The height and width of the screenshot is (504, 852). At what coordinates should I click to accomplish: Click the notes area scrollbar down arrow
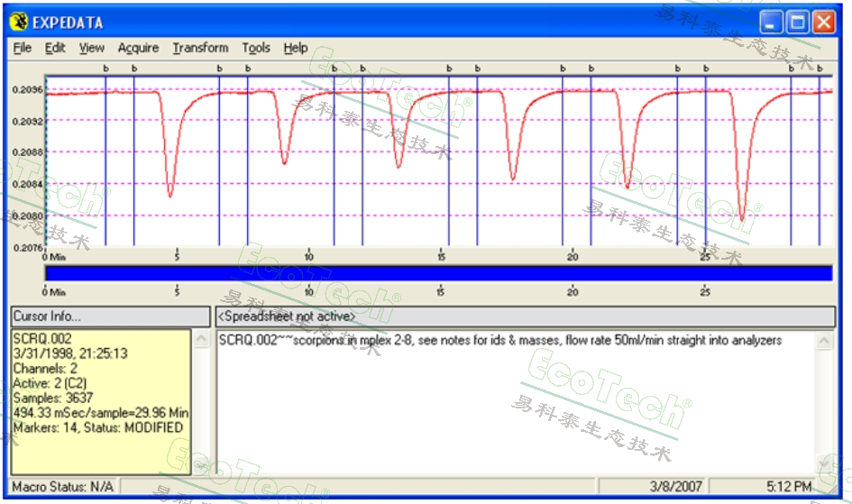(x=825, y=464)
